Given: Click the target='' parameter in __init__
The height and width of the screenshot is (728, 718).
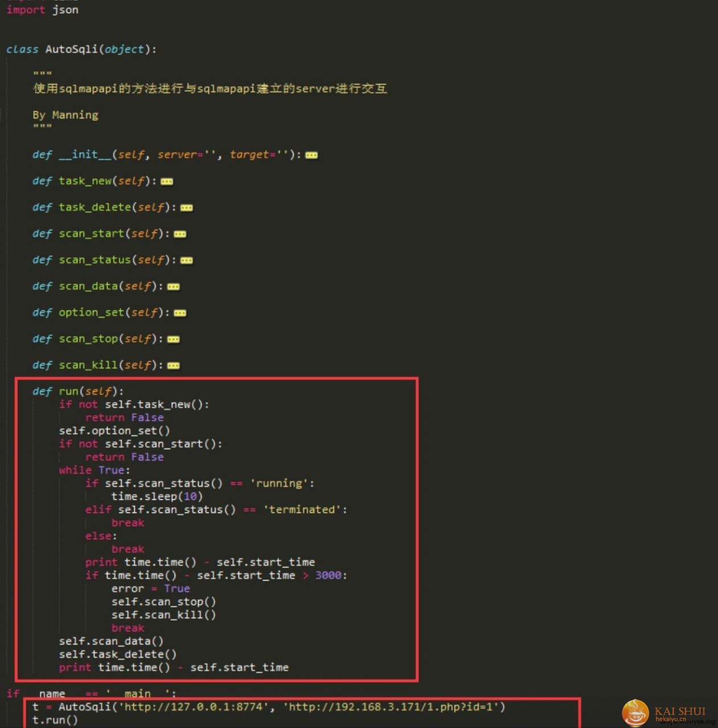Looking at the screenshot, I should click(259, 155).
